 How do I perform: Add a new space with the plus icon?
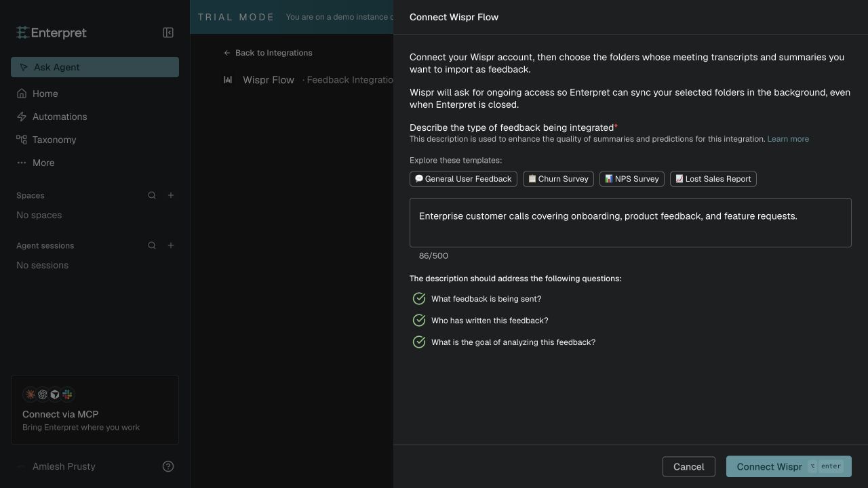tap(171, 195)
